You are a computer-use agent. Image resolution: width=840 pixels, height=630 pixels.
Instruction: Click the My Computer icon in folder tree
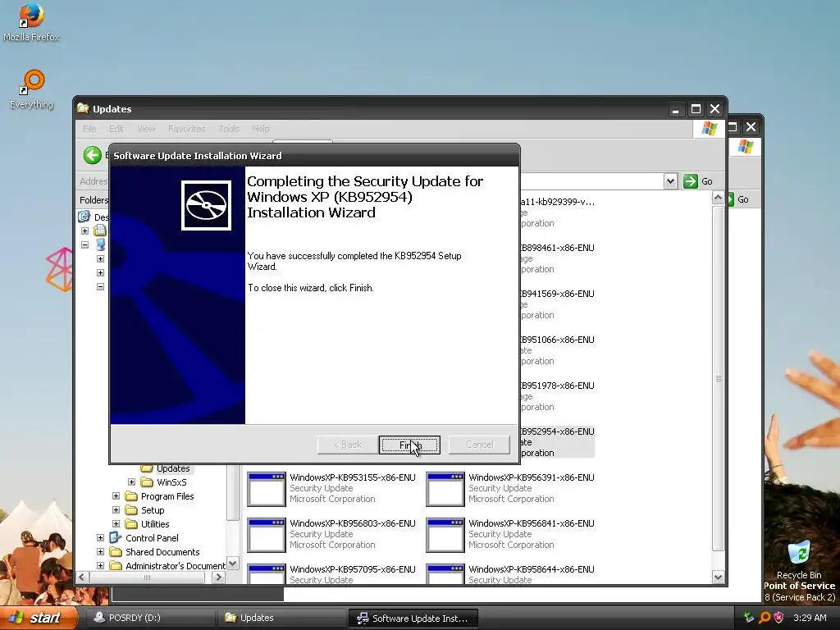100,244
